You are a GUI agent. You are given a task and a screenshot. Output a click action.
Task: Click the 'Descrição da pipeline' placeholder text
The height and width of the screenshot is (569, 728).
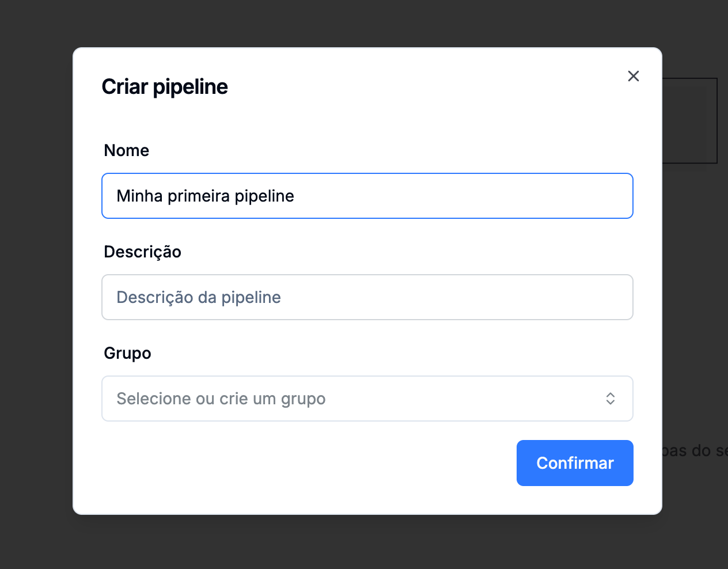pos(199,297)
